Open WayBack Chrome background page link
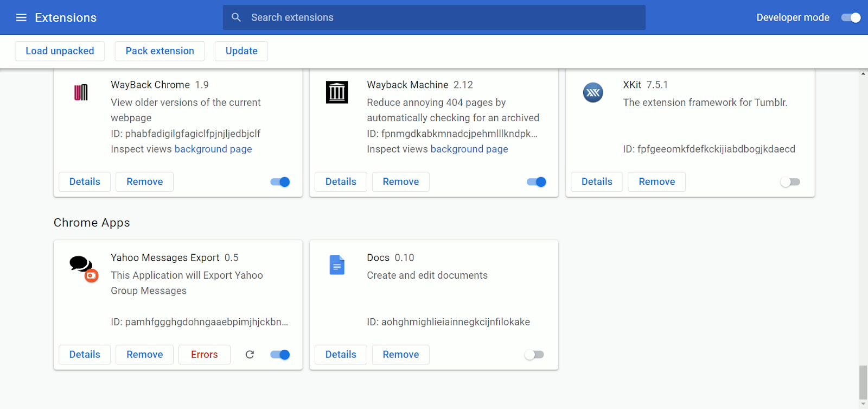Viewport: 868px width, 409px height. tap(213, 149)
